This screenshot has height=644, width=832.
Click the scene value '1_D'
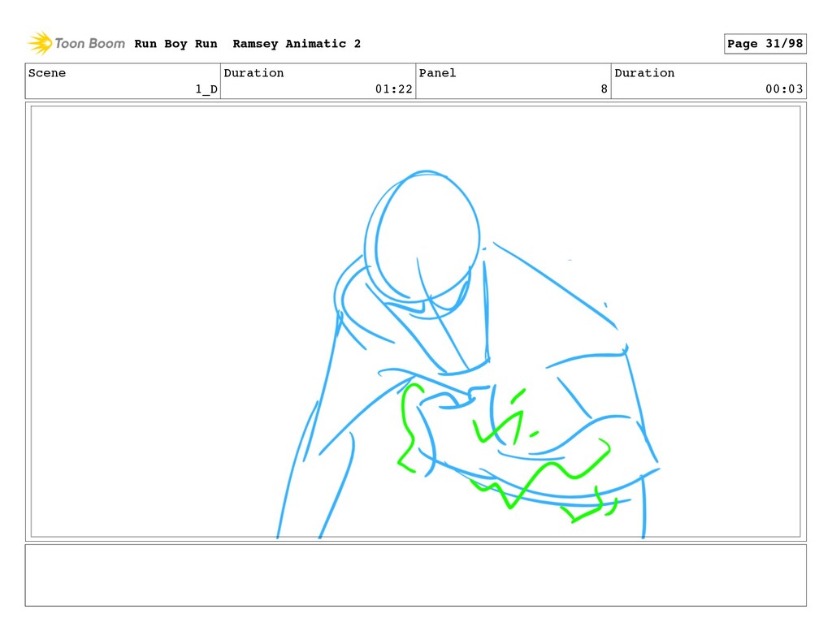[x=206, y=89]
